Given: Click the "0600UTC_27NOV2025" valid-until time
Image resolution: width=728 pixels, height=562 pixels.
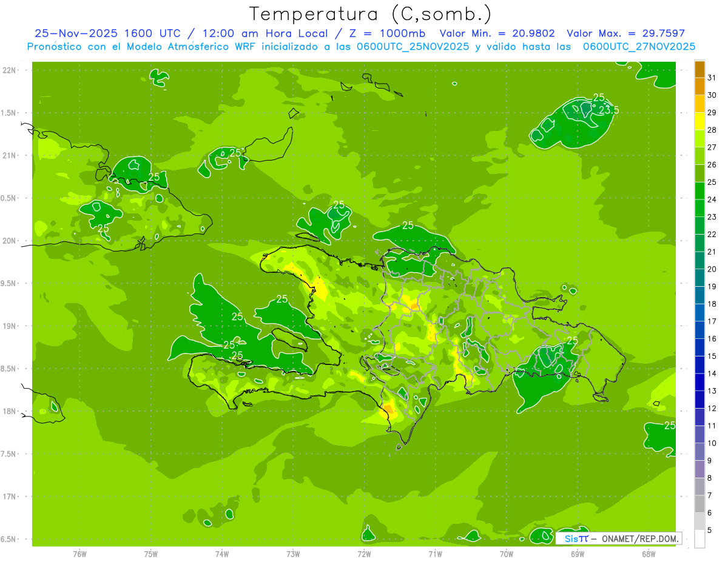Looking at the screenshot, I should [639, 47].
